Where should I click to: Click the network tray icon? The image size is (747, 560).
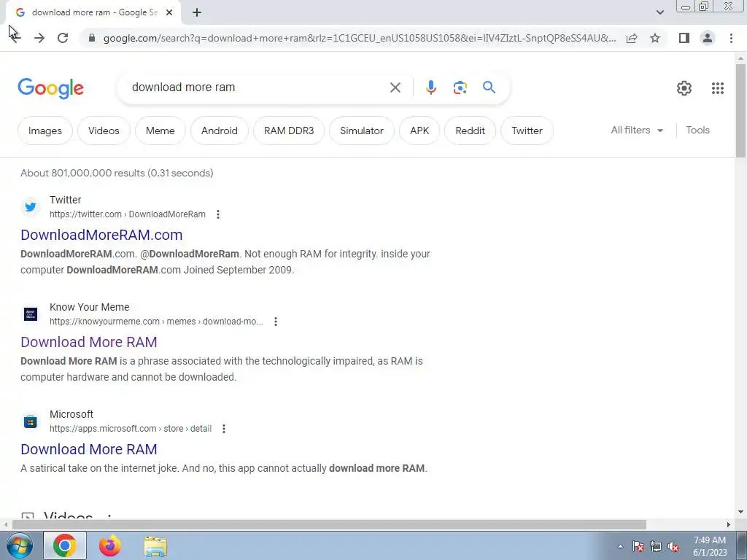coord(656,547)
